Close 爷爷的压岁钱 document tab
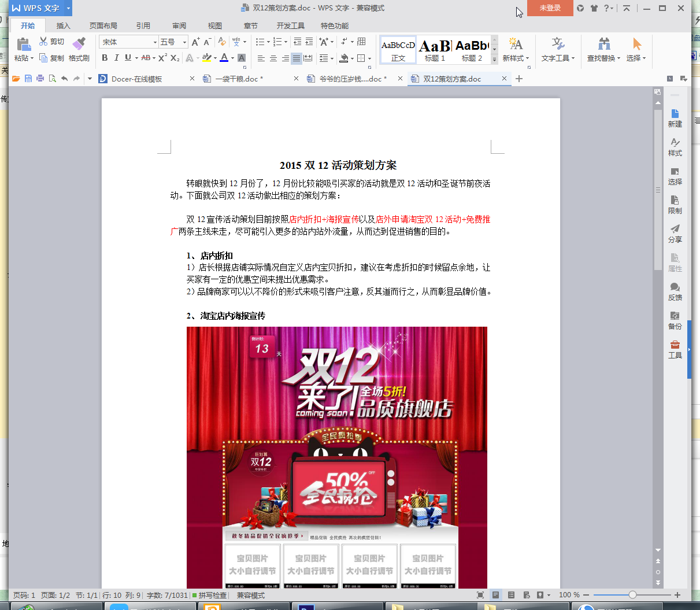This screenshot has height=610, width=700. coord(400,79)
